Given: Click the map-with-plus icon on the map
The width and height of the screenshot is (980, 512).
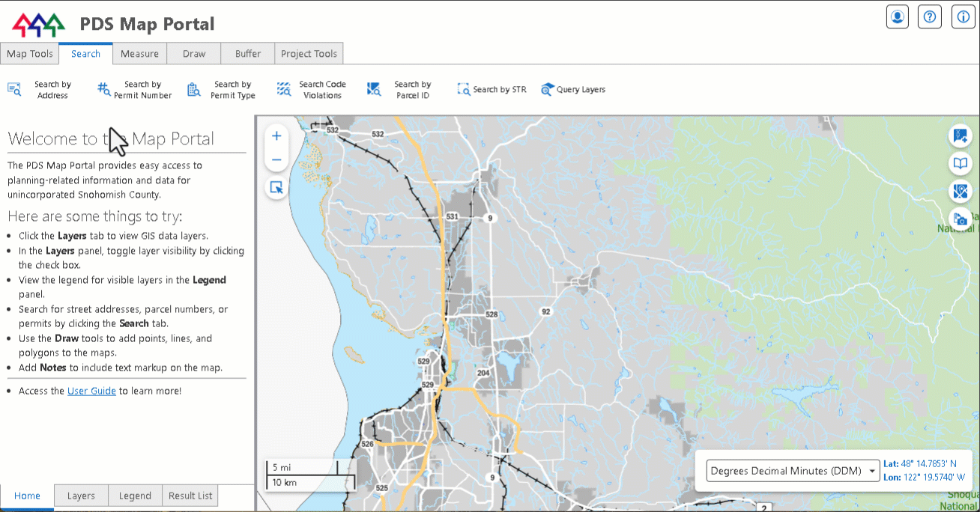Looking at the screenshot, I should [x=960, y=136].
